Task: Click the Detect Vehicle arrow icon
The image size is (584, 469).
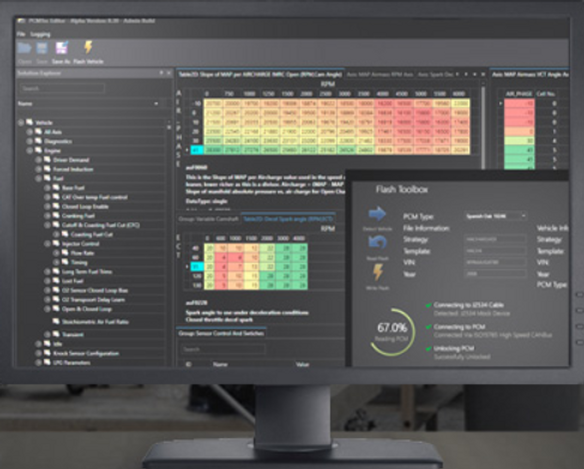Action: [x=377, y=214]
